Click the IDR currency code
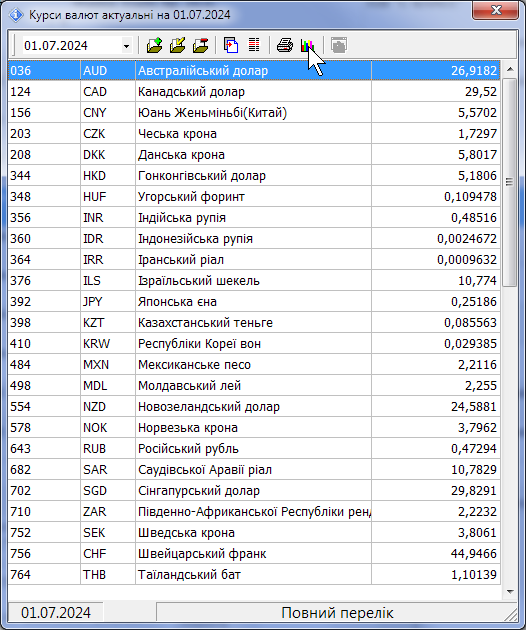This screenshot has width=526, height=630. 93,239
